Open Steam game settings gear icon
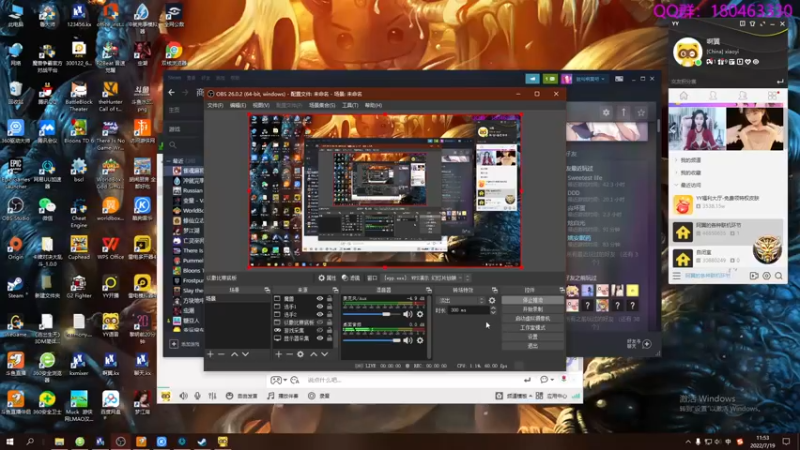800x450 pixels. 606,112
